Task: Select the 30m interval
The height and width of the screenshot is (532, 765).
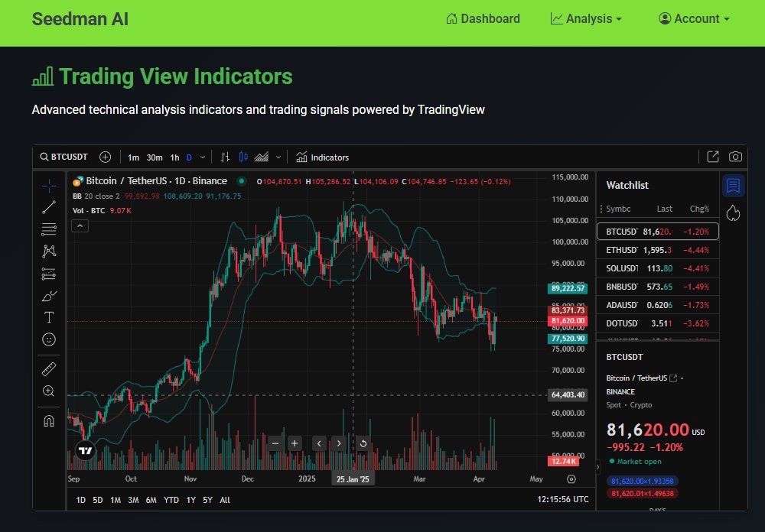Action: point(155,157)
